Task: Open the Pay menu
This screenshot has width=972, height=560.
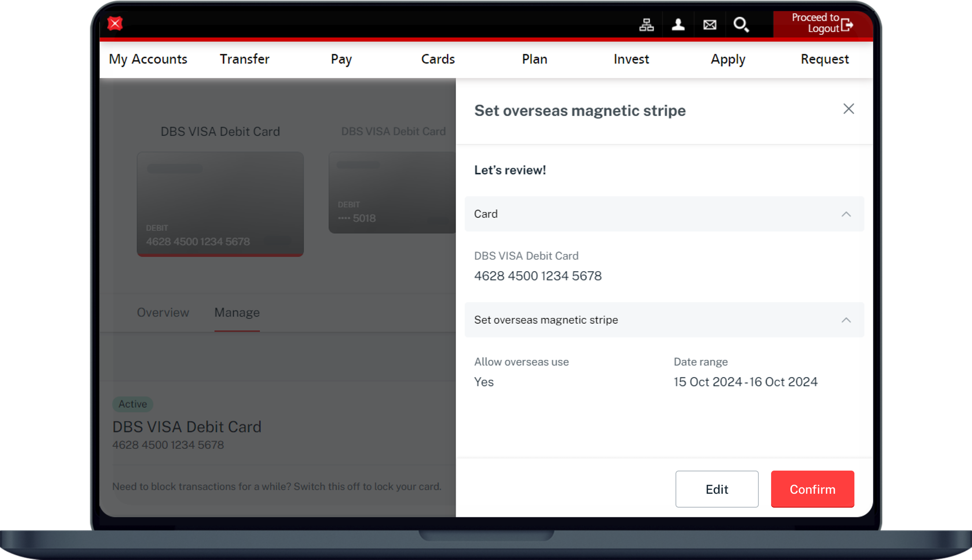Action: click(x=341, y=59)
